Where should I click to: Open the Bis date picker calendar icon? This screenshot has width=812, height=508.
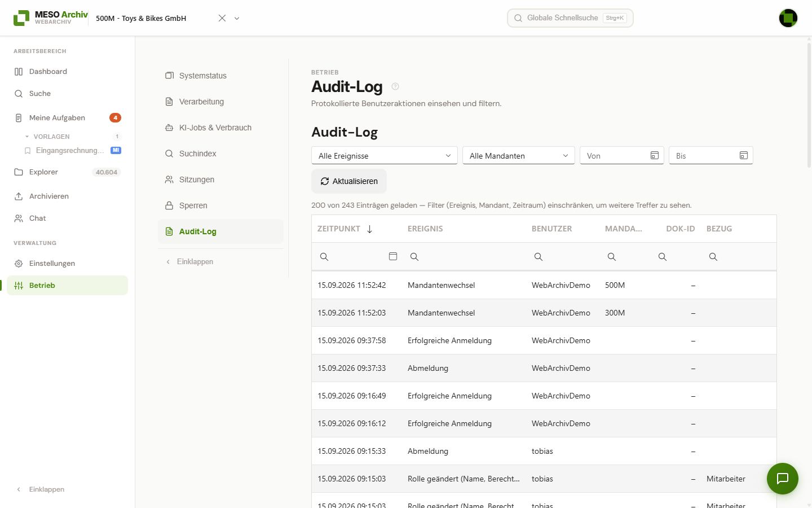click(744, 155)
